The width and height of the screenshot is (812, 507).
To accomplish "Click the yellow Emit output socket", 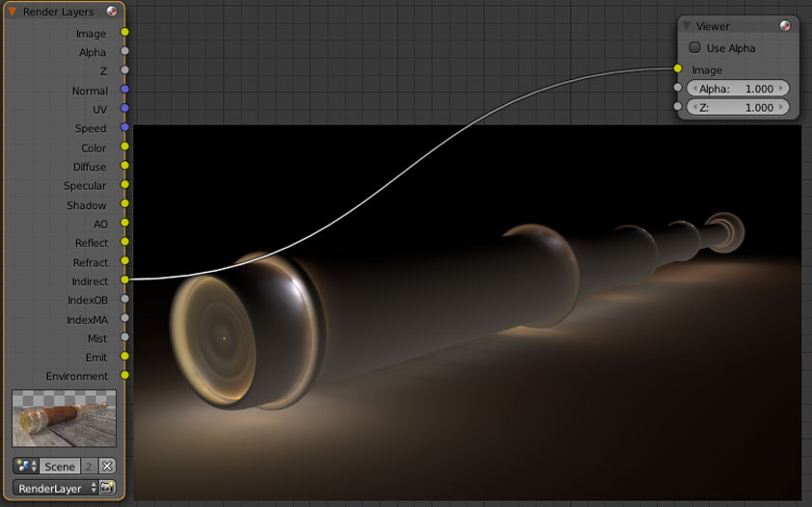I will point(124,357).
